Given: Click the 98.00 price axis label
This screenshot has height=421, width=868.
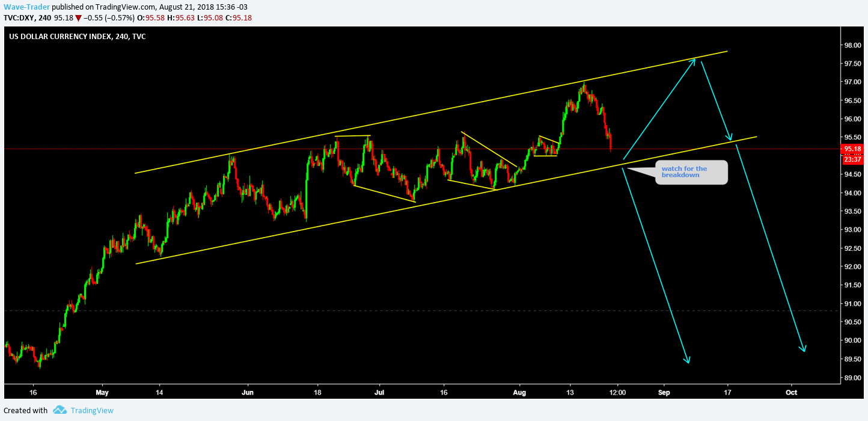Looking at the screenshot, I should tap(852, 45).
